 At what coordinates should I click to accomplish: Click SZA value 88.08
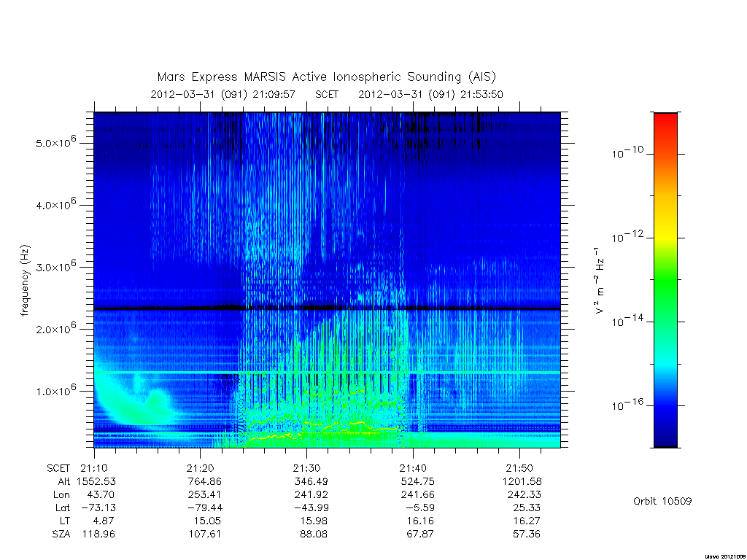(x=314, y=534)
